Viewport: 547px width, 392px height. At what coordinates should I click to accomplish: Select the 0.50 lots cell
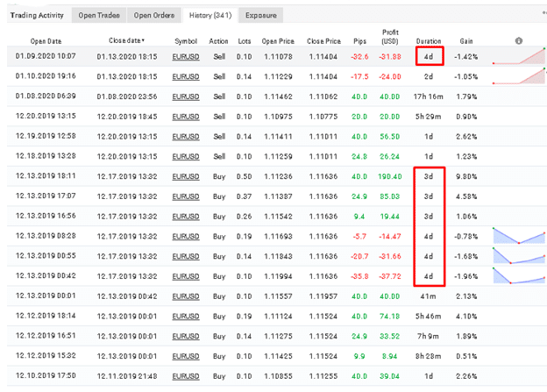(245, 176)
